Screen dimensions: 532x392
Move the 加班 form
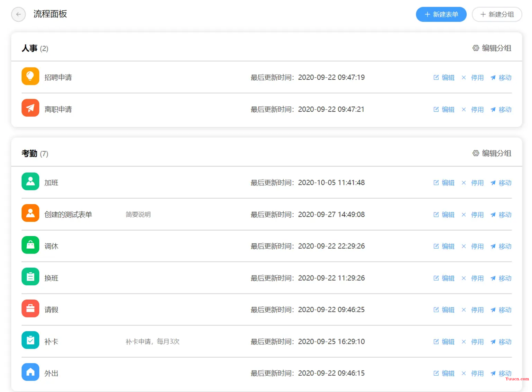(x=501, y=183)
